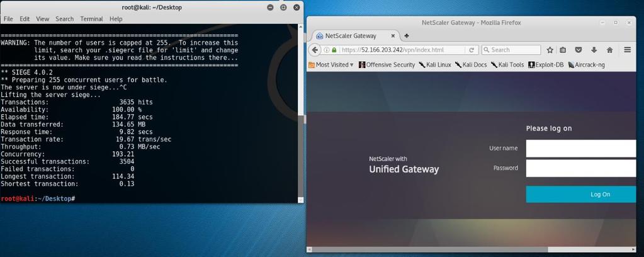
Task: Open Aircrack-ng bookmark
Action: pos(586,64)
